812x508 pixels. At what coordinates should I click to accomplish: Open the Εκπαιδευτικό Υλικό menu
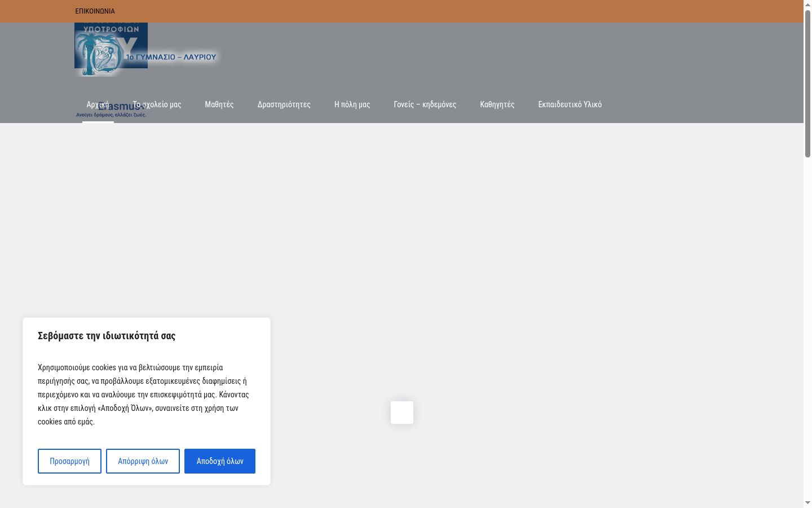click(x=570, y=104)
